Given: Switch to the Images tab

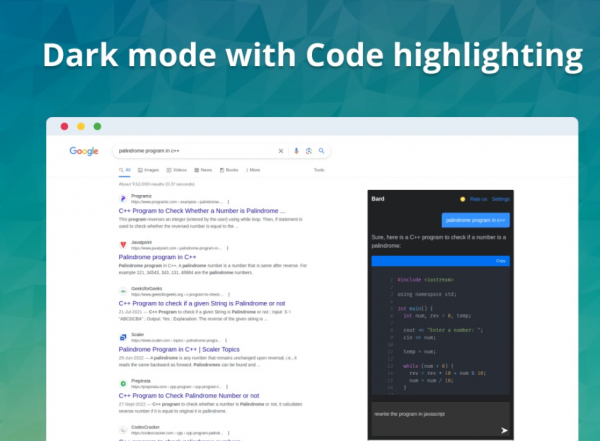Looking at the screenshot, I should pyautogui.click(x=148, y=170).
